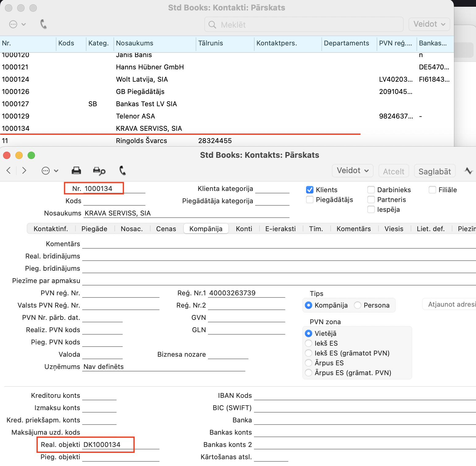Click the print icon in the contact toolbar

click(x=76, y=171)
